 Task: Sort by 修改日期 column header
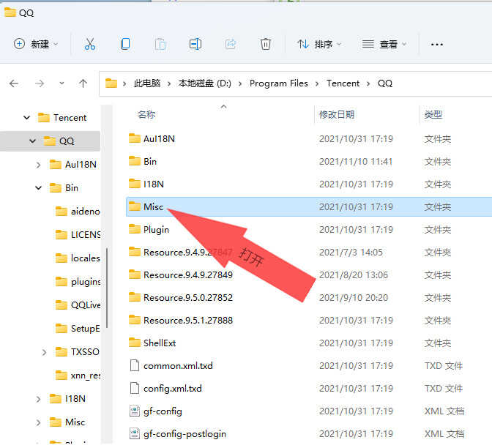pos(337,114)
